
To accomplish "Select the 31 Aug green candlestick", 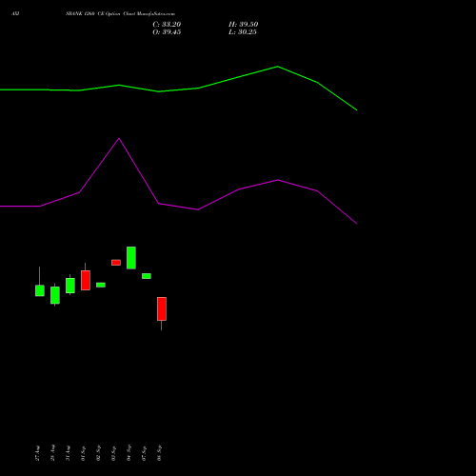I will click(x=70, y=286).
